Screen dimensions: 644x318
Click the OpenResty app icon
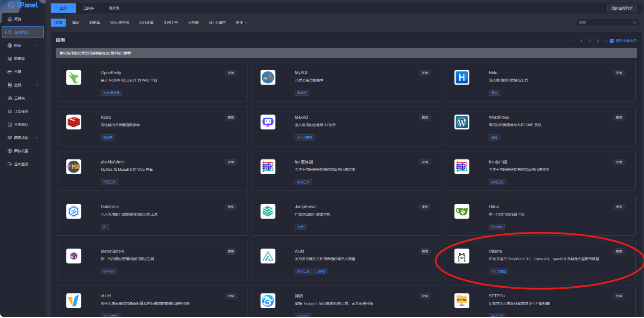[x=74, y=77]
